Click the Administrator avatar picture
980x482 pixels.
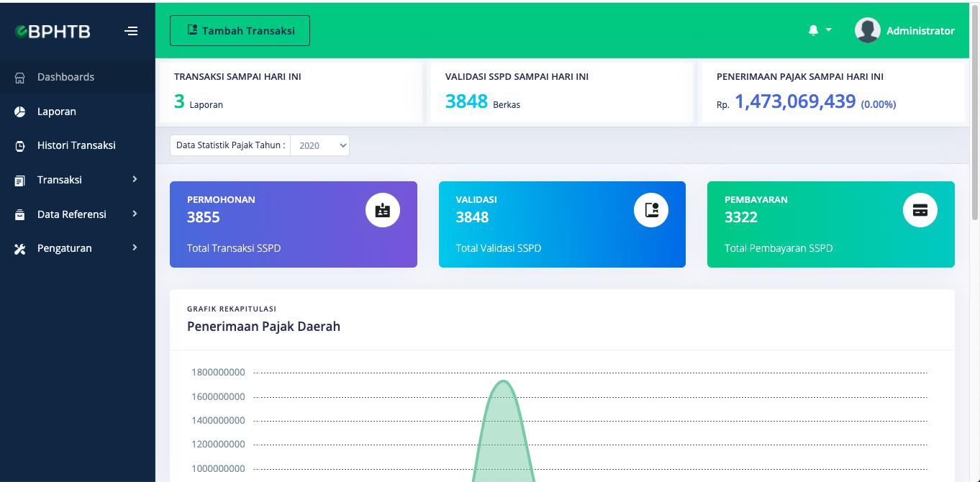point(868,30)
